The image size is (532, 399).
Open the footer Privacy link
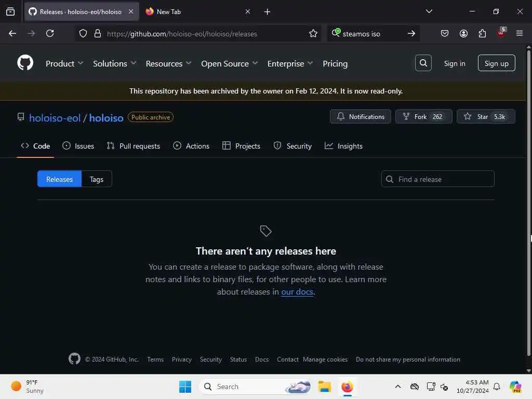click(181, 360)
